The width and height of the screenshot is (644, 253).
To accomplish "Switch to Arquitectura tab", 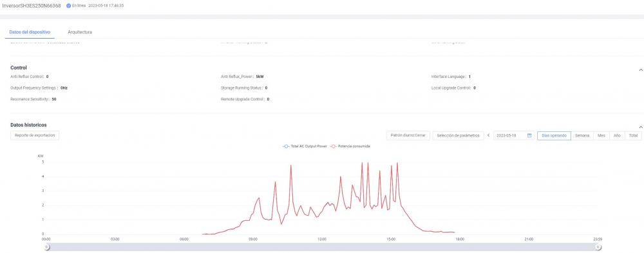I will [80, 32].
